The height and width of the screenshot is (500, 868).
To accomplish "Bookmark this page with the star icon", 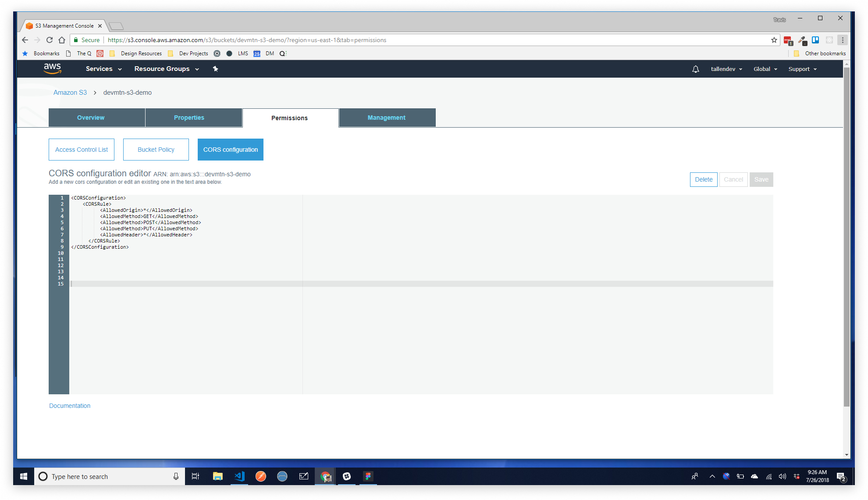I will coord(774,40).
